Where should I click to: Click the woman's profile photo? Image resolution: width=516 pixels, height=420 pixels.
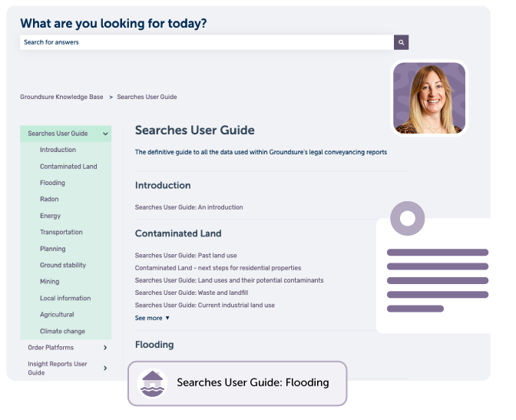(x=429, y=98)
